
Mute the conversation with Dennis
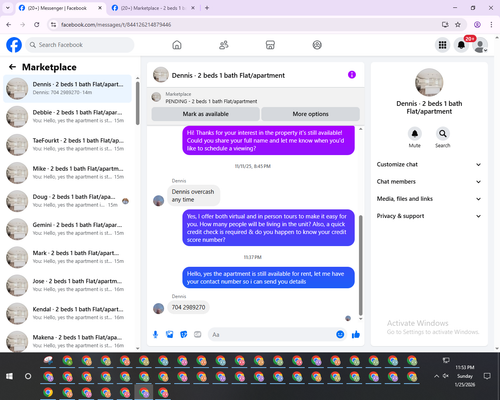point(415,134)
